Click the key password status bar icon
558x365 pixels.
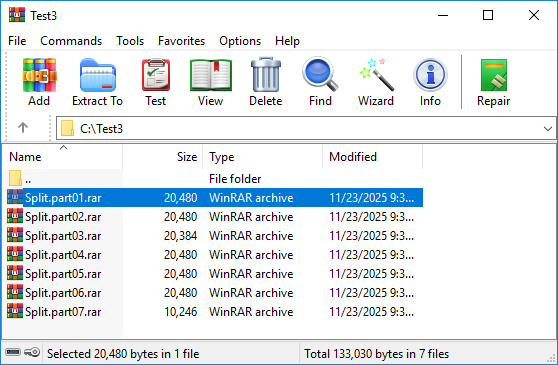click(x=32, y=352)
